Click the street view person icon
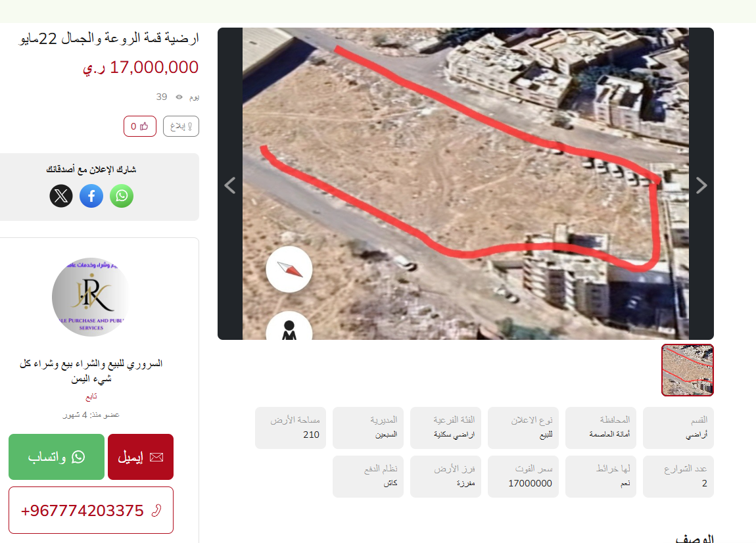 [289, 328]
